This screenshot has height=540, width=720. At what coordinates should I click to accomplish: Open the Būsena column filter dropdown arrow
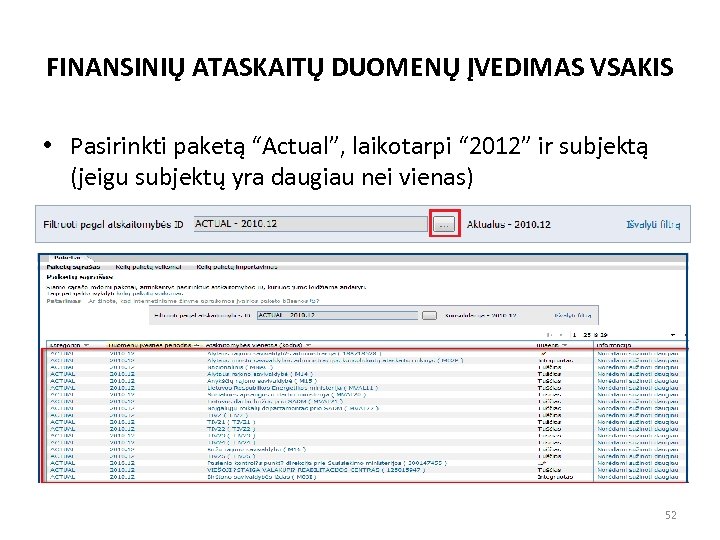(x=565, y=345)
